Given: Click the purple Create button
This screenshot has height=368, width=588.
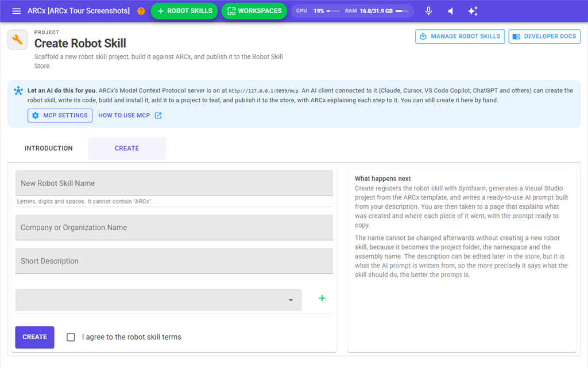Looking at the screenshot, I should (34, 337).
